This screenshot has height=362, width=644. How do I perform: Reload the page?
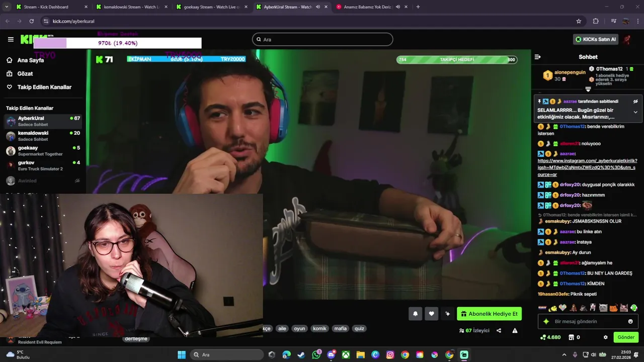[32, 21]
